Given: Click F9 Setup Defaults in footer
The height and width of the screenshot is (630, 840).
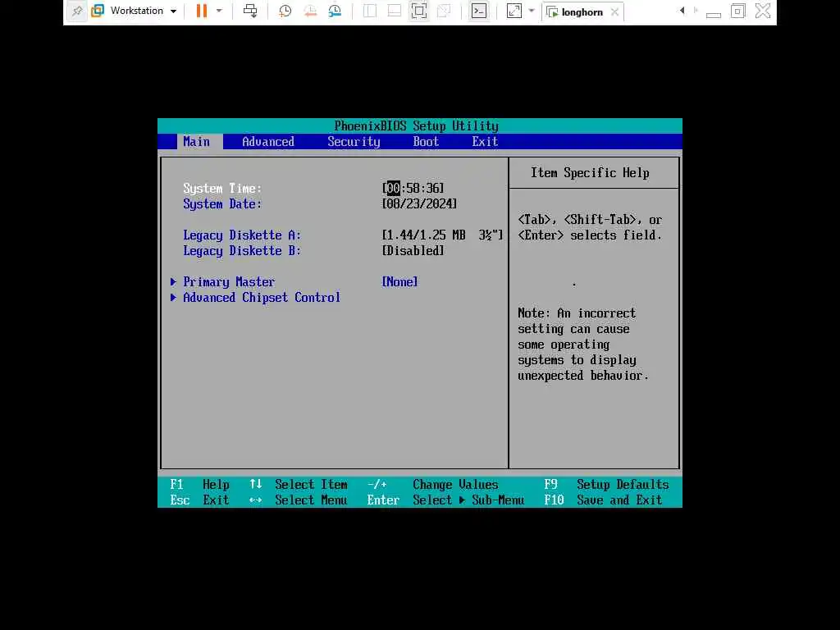Looking at the screenshot, I should (606, 484).
